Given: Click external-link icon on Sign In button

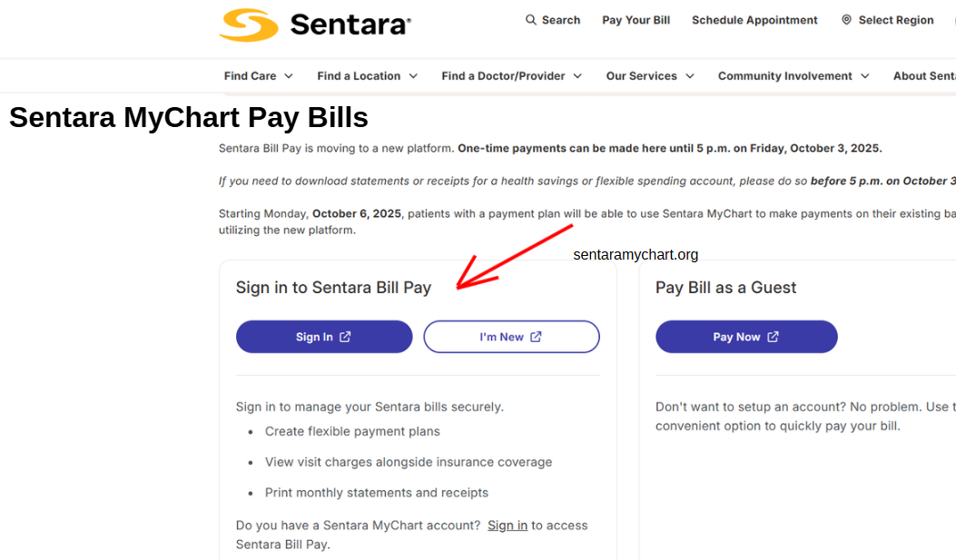Looking at the screenshot, I should 345,337.
